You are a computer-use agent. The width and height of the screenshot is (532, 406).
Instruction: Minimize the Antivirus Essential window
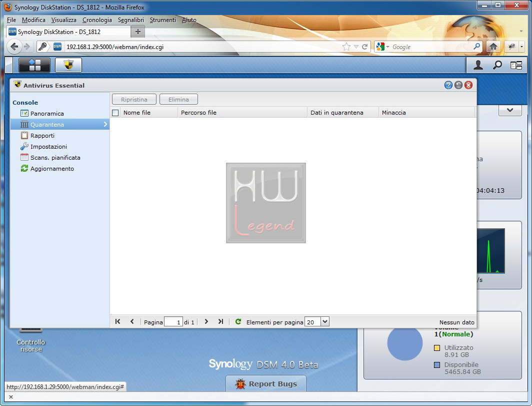[x=458, y=85]
